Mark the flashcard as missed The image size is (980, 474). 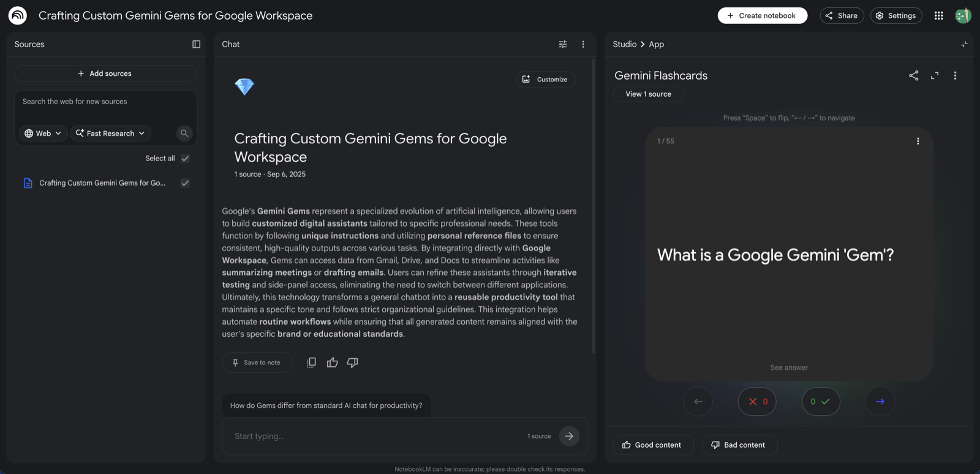[757, 402]
